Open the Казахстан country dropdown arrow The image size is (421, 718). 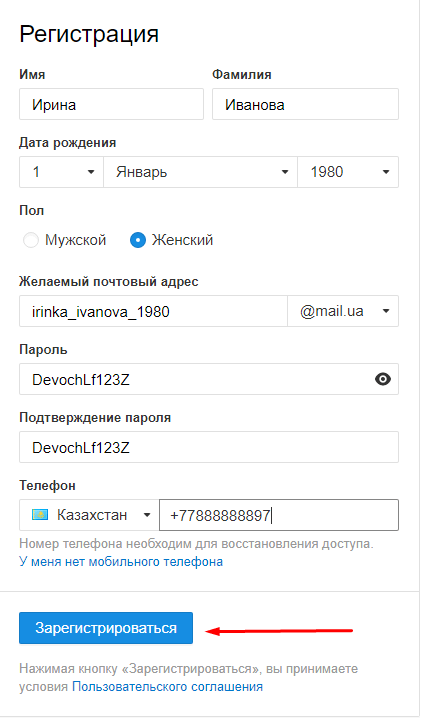click(147, 515)
